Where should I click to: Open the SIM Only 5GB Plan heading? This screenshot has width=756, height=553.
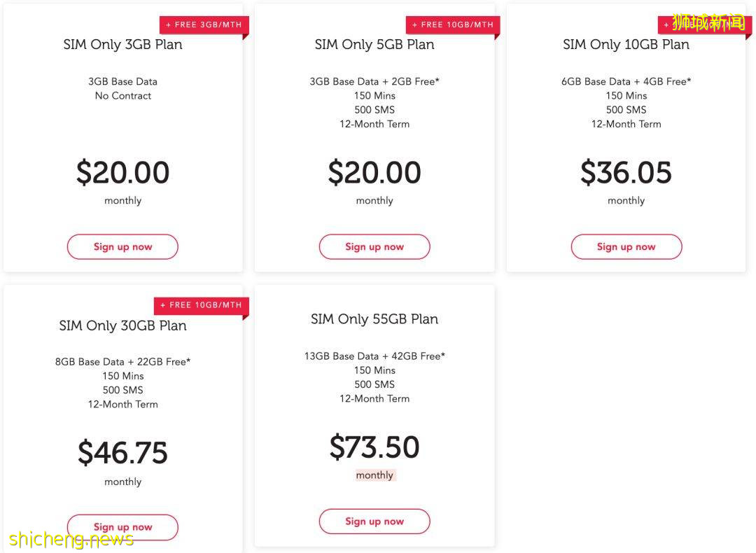tap(374, 44)
